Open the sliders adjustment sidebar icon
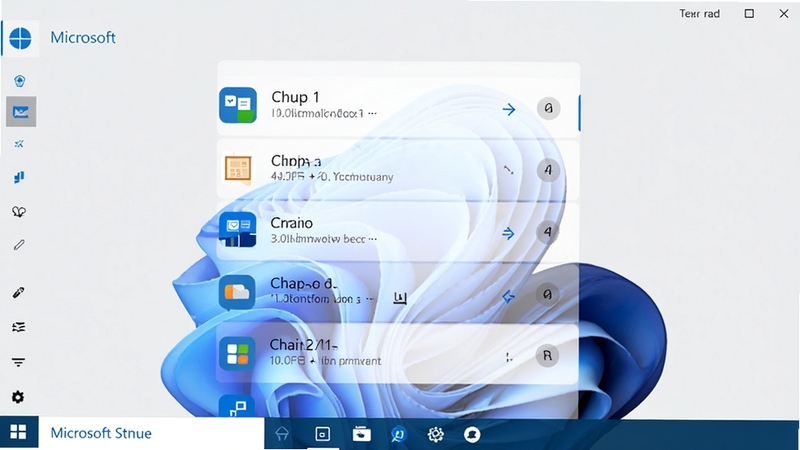Viewport: 800px width, 450px height. pos(18,327)
